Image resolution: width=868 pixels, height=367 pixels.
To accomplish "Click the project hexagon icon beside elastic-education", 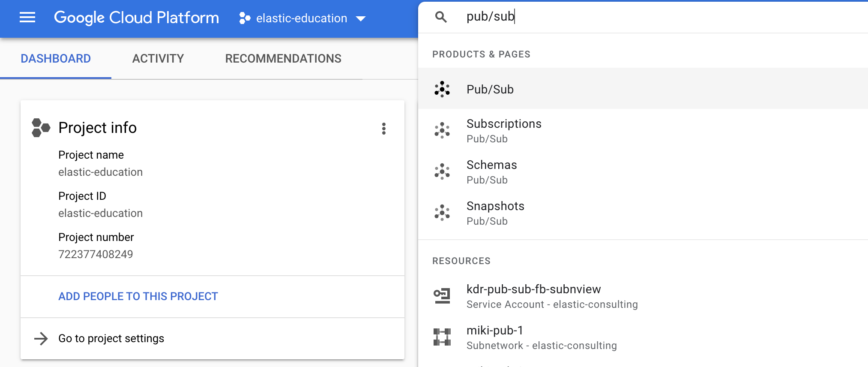I will pyautogui.click(x=245, y=18).
